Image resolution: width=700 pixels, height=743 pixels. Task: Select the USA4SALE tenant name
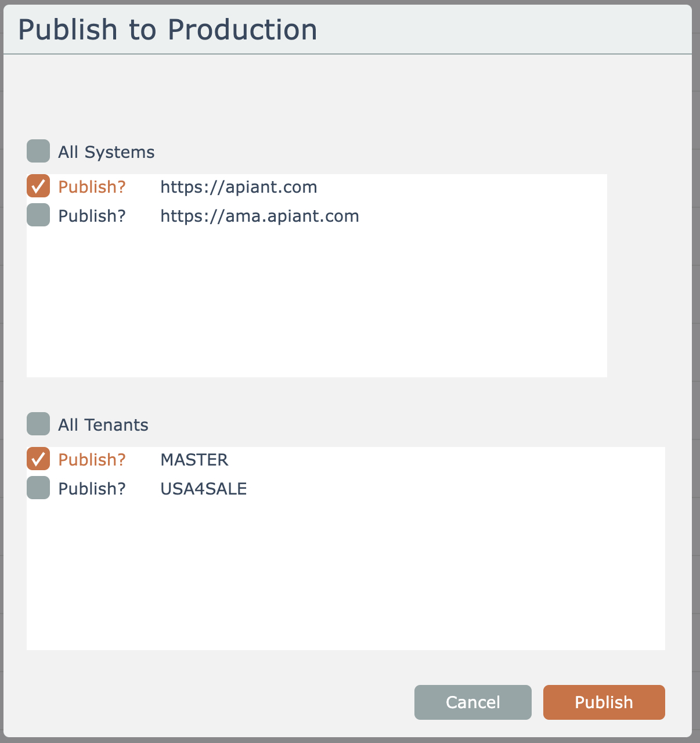coord(204,489)
